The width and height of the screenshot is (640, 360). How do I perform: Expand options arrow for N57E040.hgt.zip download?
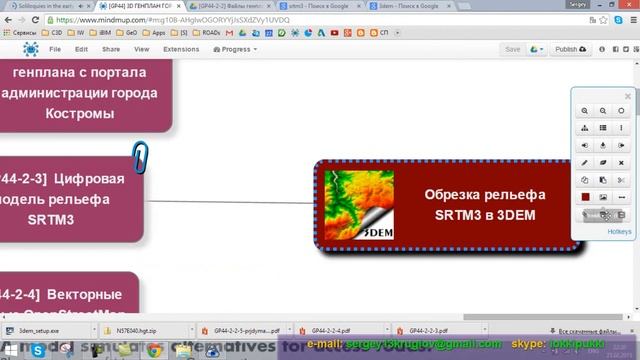191,330
